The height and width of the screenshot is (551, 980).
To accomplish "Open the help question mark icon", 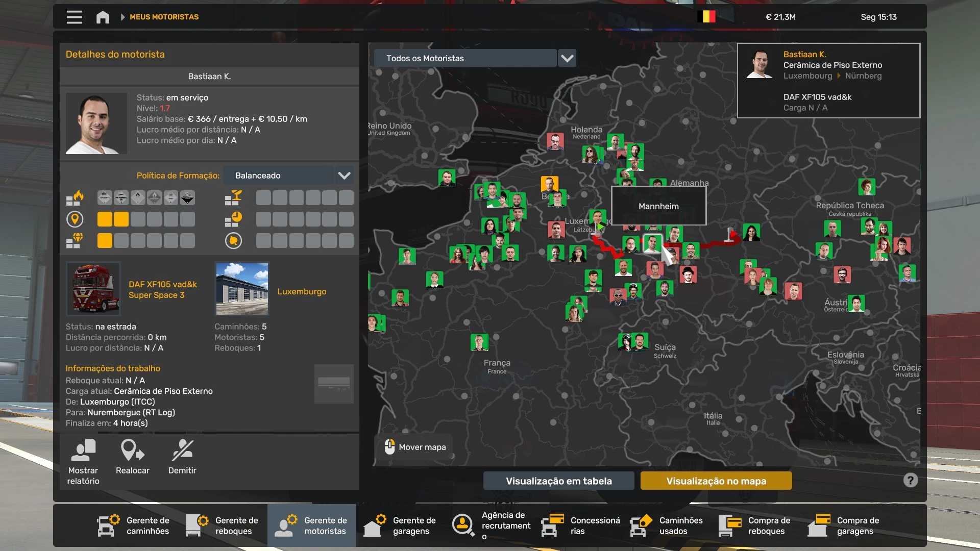I will 910,480.
